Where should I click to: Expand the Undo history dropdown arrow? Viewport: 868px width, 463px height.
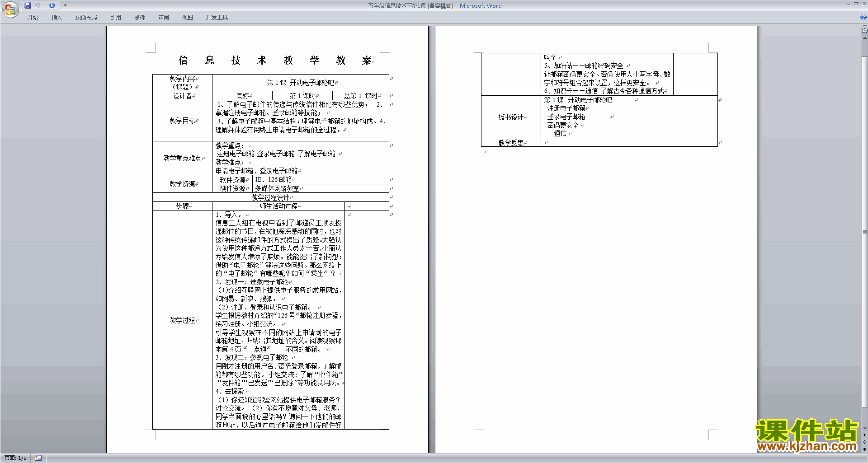(x=44, y=5)
